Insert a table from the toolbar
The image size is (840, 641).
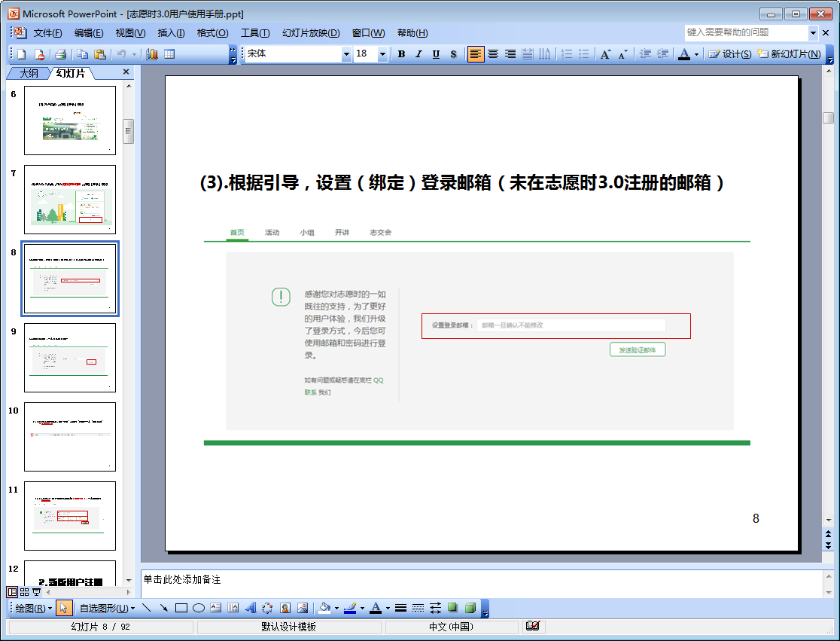click(169, 54)
